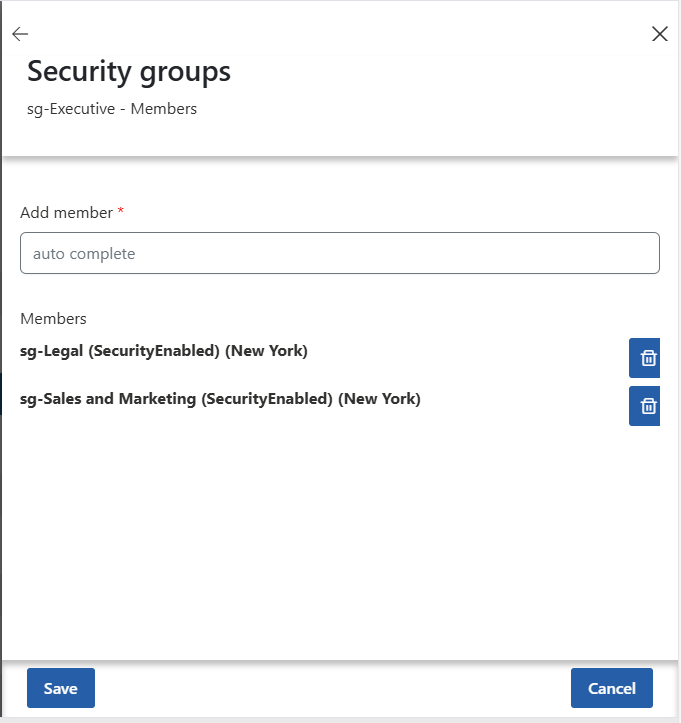The height and width of the screenshot is (723, 681).
Task: Click the Members section label
Action: (x=54, y=319)
